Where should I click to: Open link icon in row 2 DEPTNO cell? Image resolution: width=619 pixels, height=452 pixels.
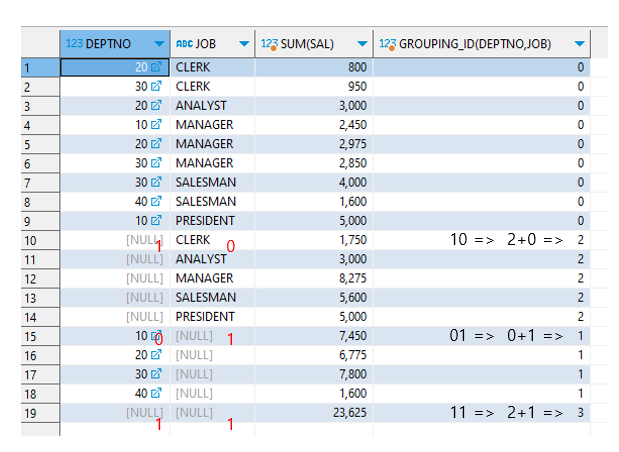(156, 86)
